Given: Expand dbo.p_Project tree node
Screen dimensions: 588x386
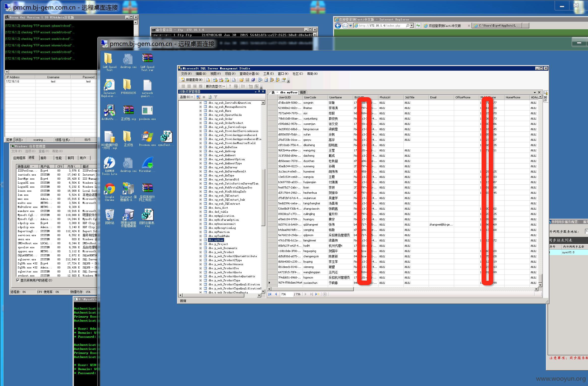Looking at the screenshot, I should 200,244.
